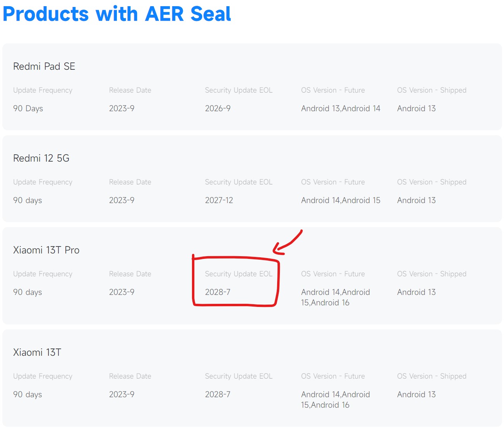The height and width of the screenshot is (429, 504).
Task: Click 'OS Version - Future' label in Xiaomi 13T Pro
Action: click(333, 274)
